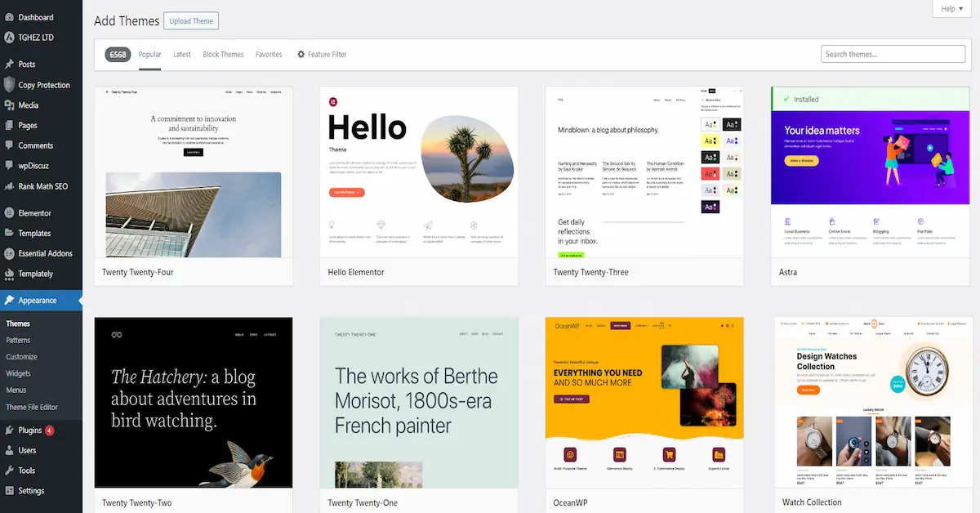The image size is (980, 513).
Task: Open the Feature Filter options
Action: tap(322, 55)
